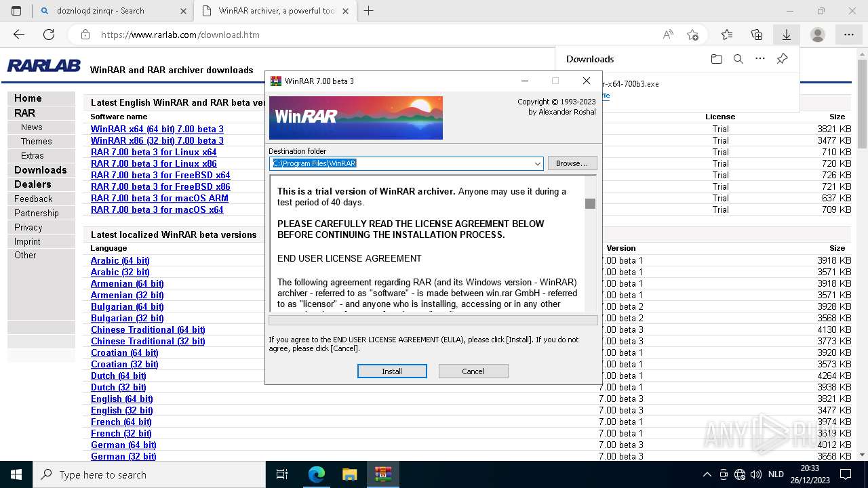The height and width of the screenshot is (488, 868).
Task: Open the News sidebar item
Action: [x=31, y=127]
